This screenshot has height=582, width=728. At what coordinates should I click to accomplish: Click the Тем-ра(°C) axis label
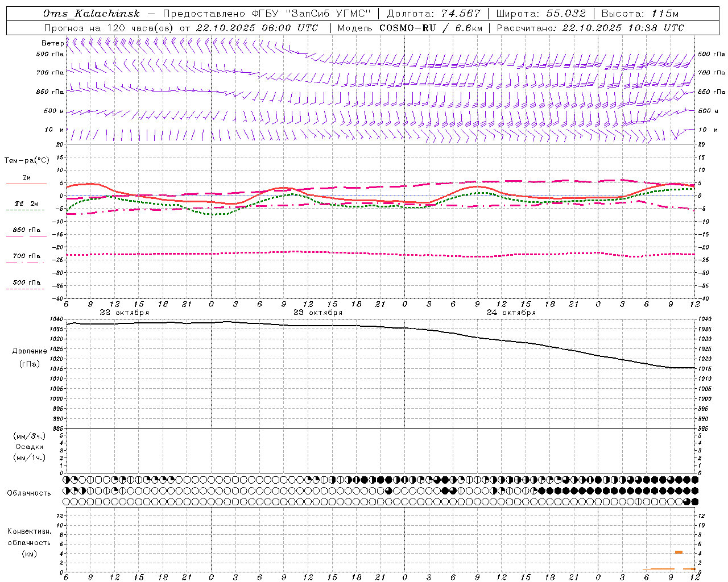(x=27, y=161)
